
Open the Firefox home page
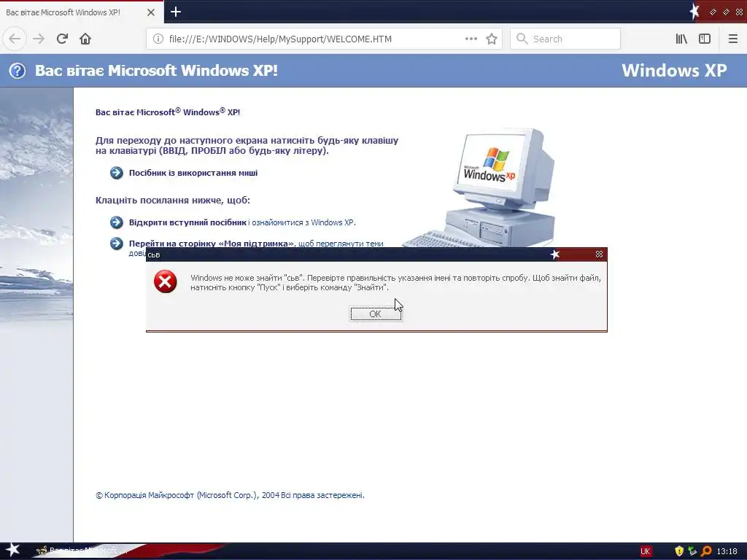(85, 39)
